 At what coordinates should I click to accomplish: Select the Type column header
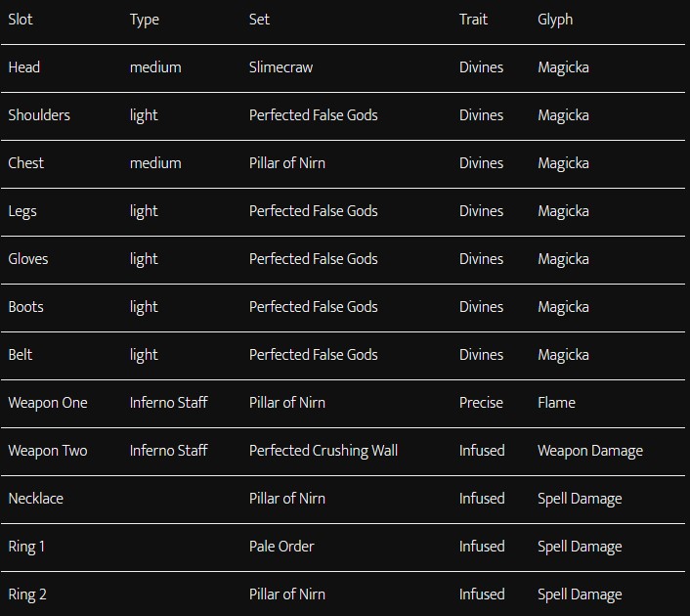145,20
